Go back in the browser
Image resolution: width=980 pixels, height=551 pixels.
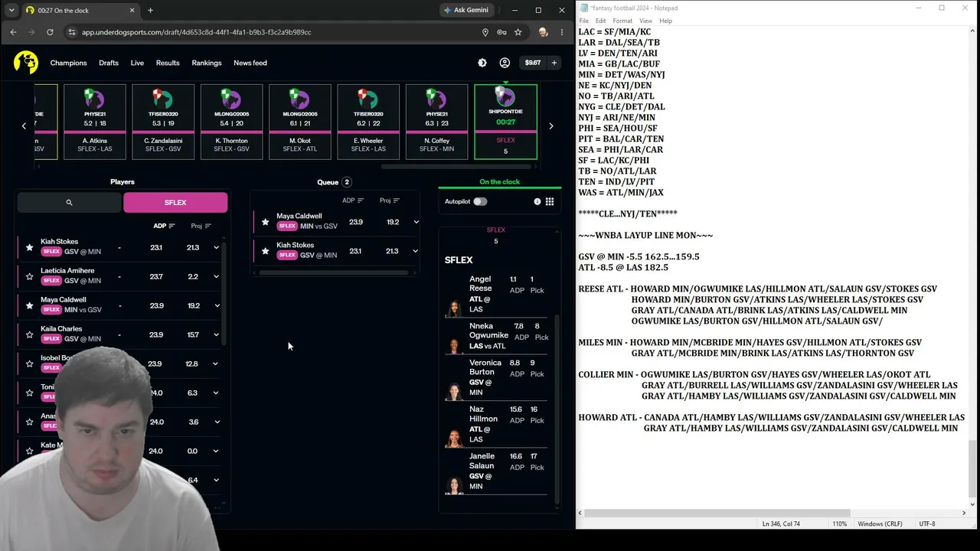point(13,32)
